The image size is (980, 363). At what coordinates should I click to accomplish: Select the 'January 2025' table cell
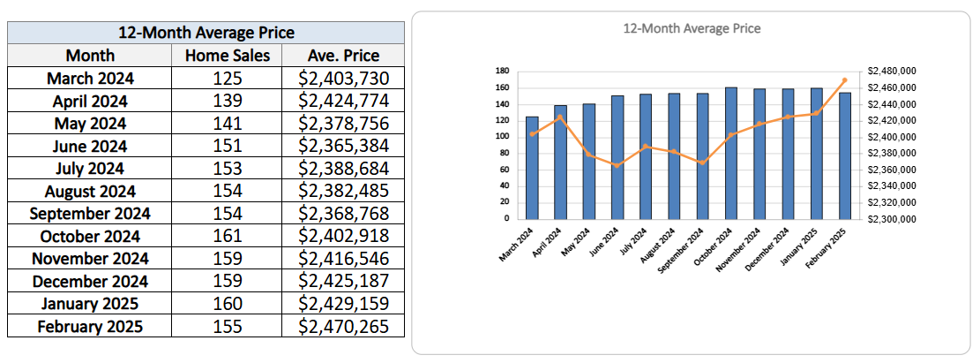point(90,304)
